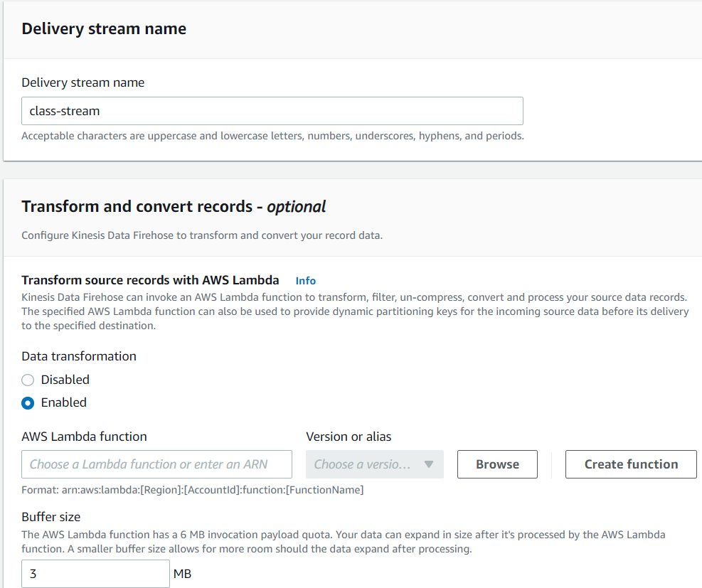This screenshot has width=702, height=588.
Task: Click the AWS Lambda function ARN field
Action: [156, 464]
